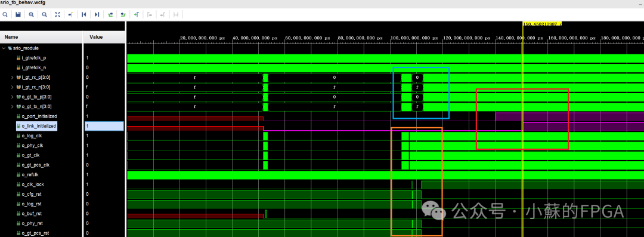The image size is (644, 237).
Task: Collapse the srio_module group
Action: pyautogui.click(x=4, y=48)
